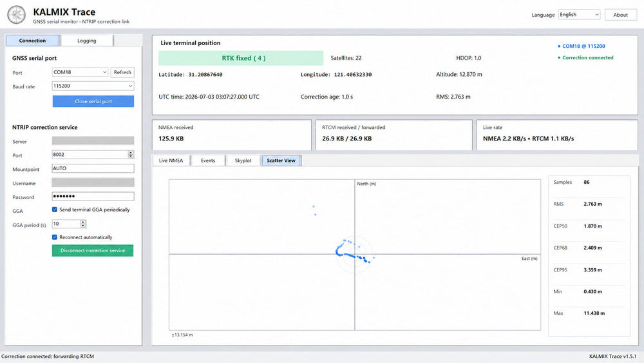This screenshot has height=363, width=644.
Task: Click the KALMIX Trace v1.5.1 version text
Action: point(613,357)
